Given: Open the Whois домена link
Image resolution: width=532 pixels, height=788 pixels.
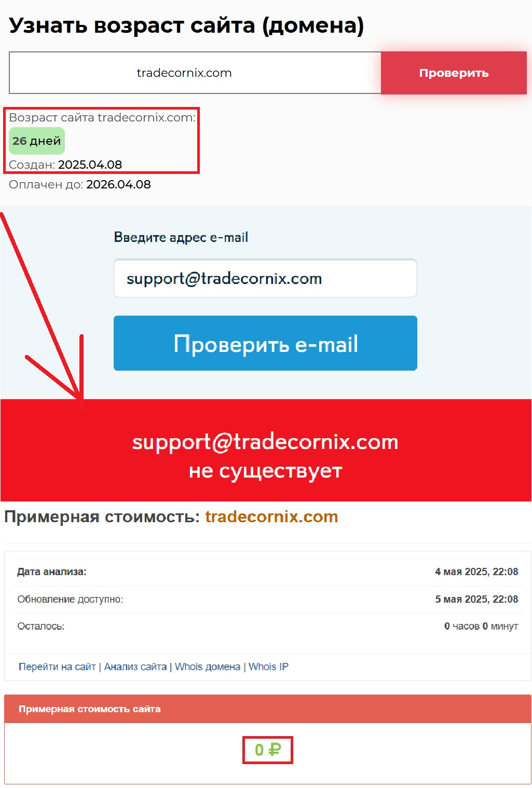Looking at the screenshot, I should pos(208,667).
